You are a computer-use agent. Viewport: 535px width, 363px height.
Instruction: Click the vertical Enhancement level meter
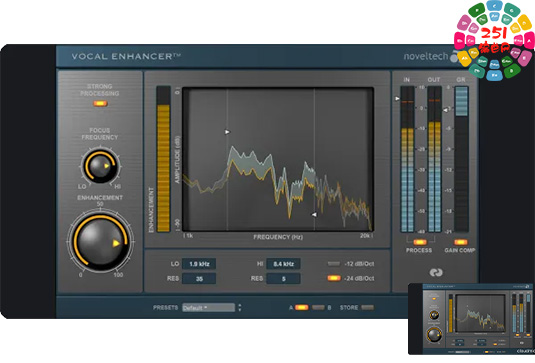click(x=163, y=159)
